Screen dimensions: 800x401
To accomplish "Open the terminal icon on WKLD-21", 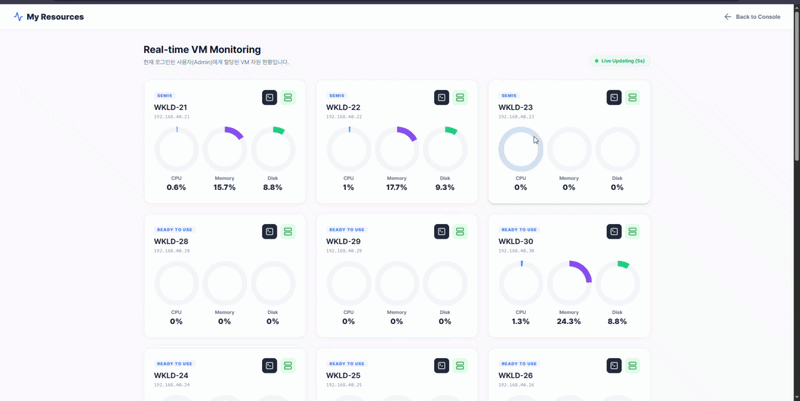I will [269, 97].
